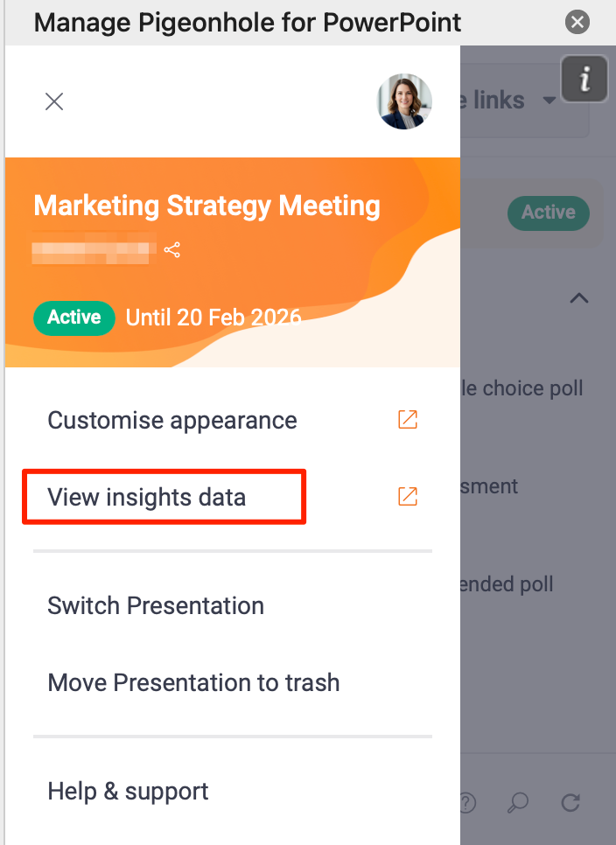Click the share icon beside the event code

click(172, 251)
